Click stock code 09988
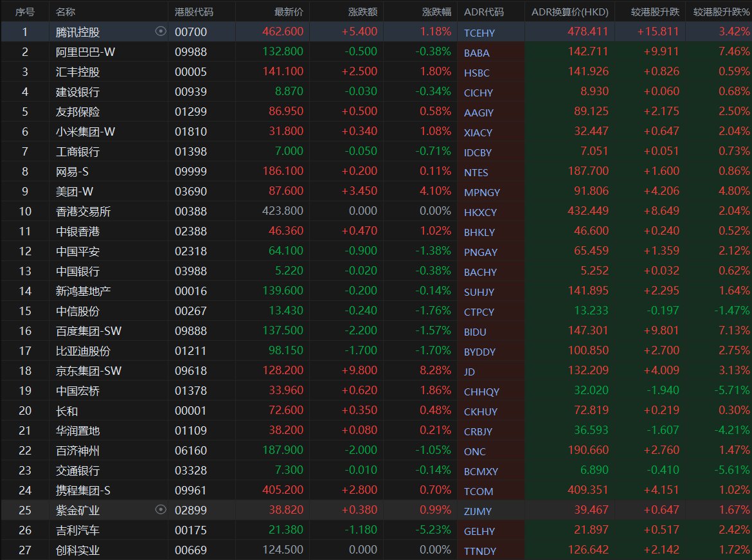 click(x=191, y=52)
